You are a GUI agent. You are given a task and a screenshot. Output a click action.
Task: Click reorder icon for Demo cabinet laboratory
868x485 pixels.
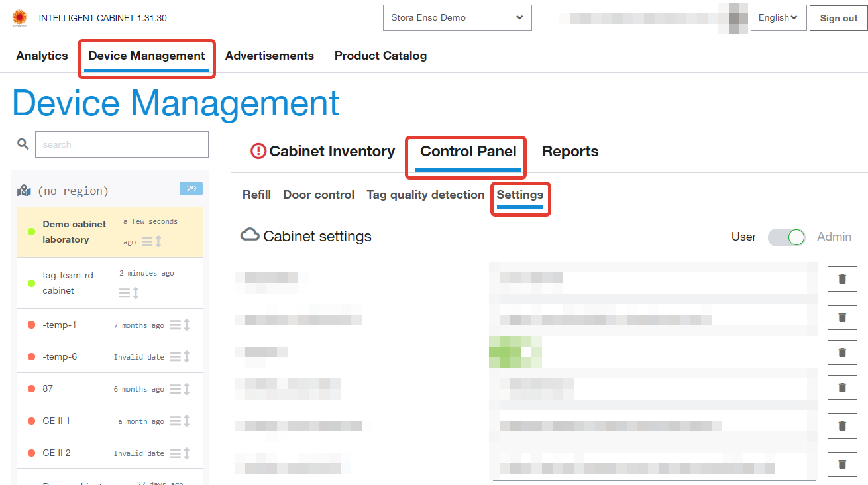click(x=152, y=241)
